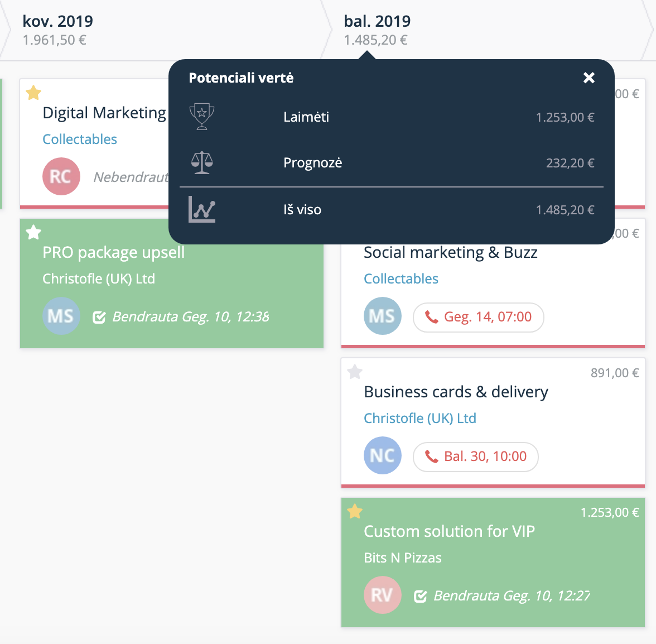Click the Iš viso row label
This screenshot has width=656, height=644.
(302, 210)
